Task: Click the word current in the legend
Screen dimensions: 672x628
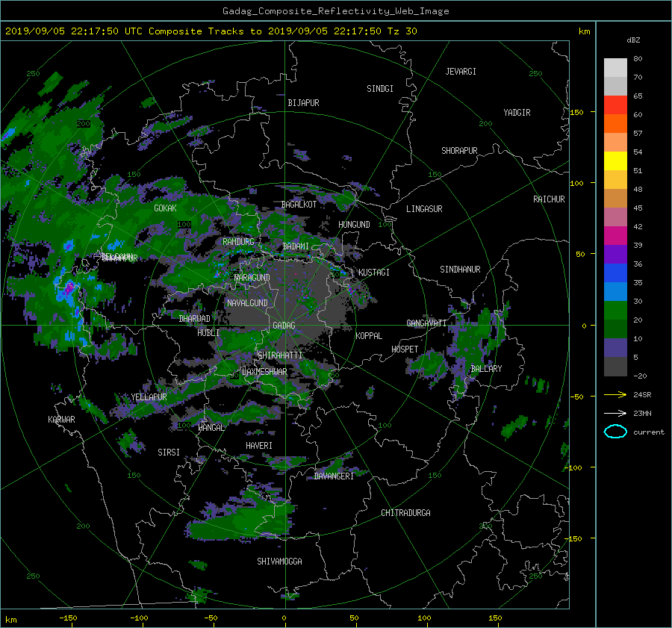Action: pyautogui.click(x=649, y=432)
